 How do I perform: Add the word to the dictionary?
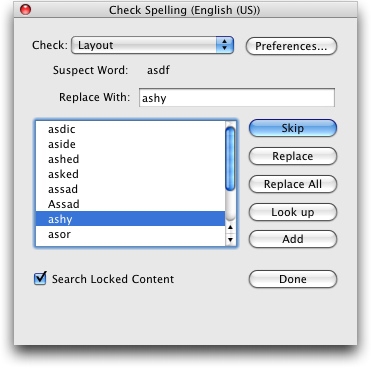click(293, 239)
